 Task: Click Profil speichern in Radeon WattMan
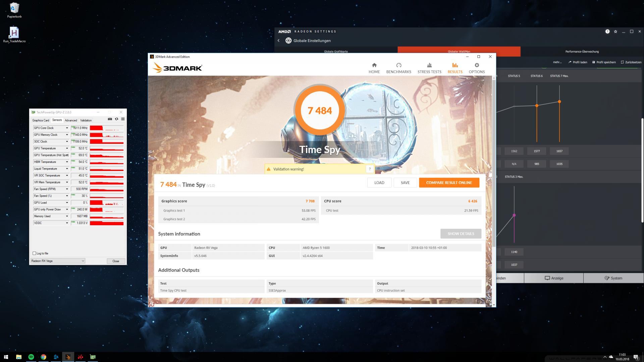pyautogui.click(x=604, y=62)
